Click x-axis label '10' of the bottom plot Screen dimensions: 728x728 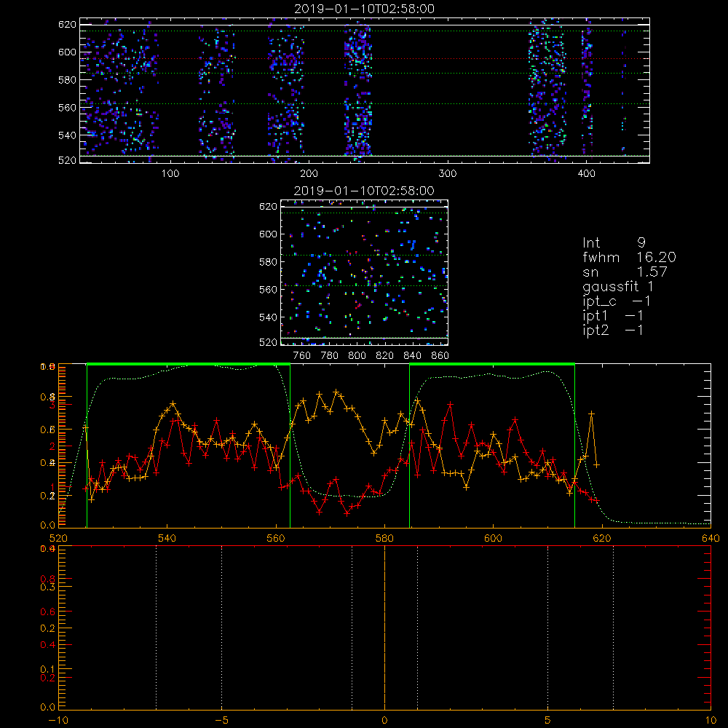711,720
